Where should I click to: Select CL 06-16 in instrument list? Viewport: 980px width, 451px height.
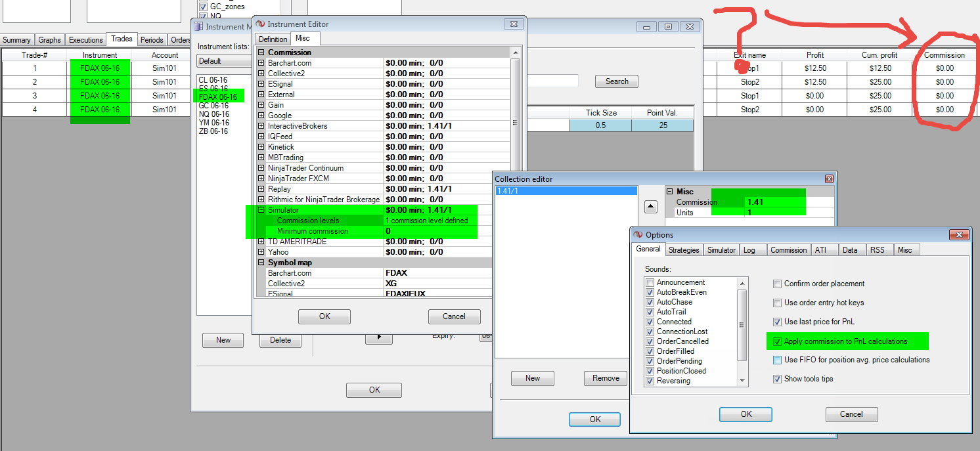pyautogui.click(x=213, y=80)
